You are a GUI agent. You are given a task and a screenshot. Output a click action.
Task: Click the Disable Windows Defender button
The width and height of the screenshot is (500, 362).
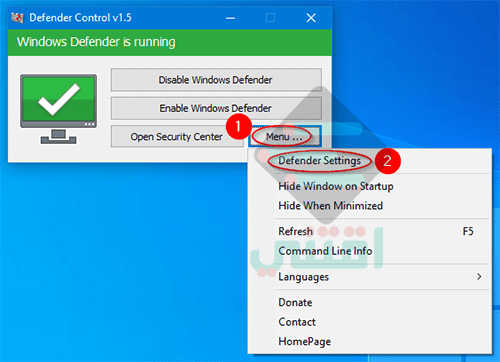coord(216,80)
